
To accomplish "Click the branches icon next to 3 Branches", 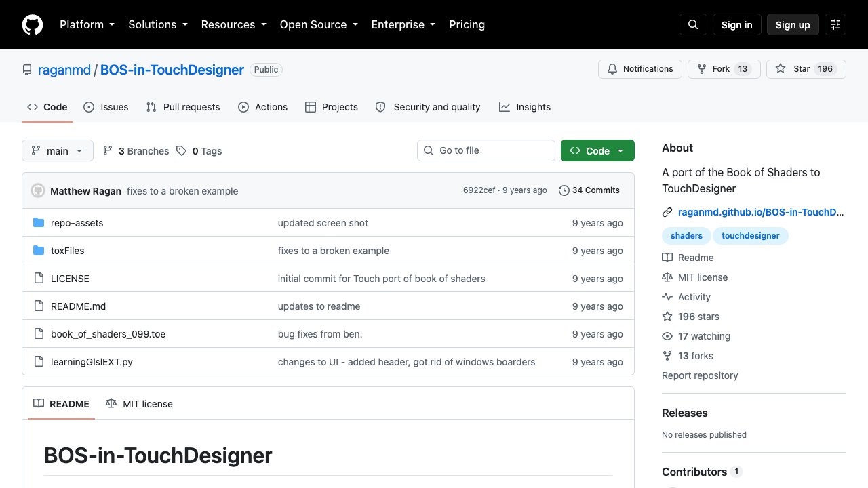I will pos(108,151).
